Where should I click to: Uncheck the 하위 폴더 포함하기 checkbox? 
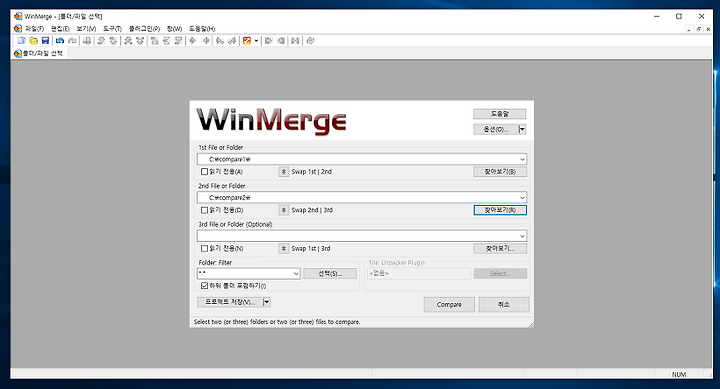[x=204, y=286]
